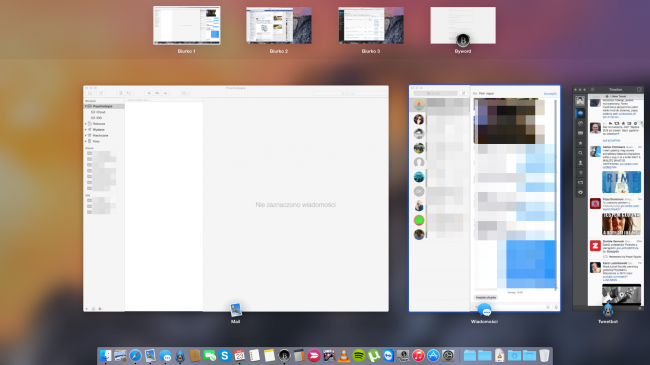Open uTorrent green icon in the Dock
Viewport: 650px width, 365px height.
coord(374,355)
